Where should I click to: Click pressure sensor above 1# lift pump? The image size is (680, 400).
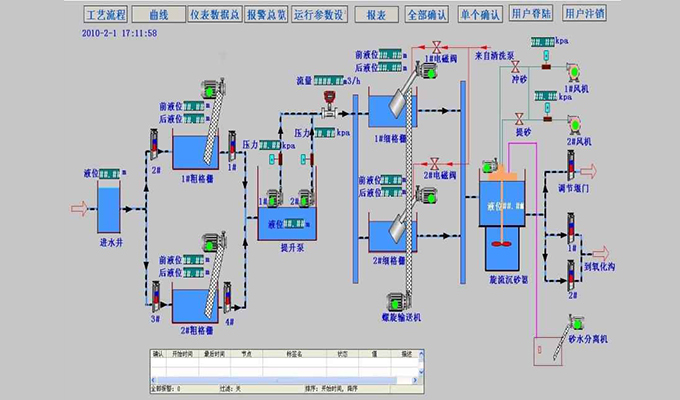276,159
